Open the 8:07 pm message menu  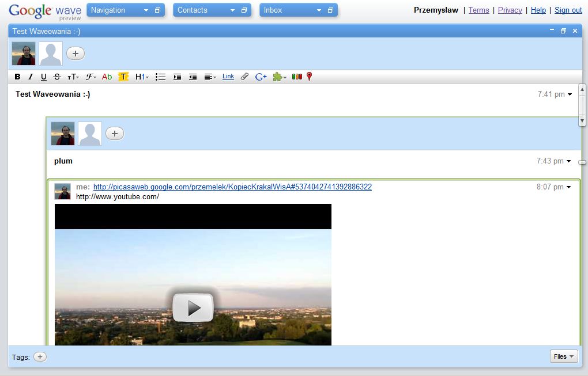568,187
